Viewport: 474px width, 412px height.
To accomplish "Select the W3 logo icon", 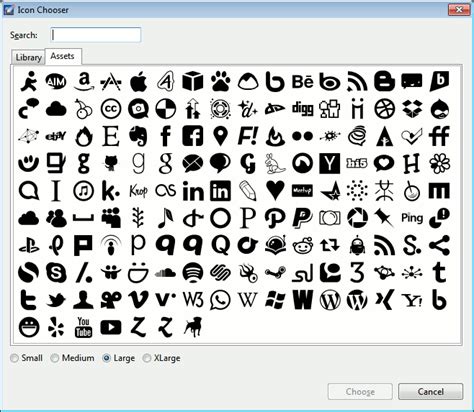I will (193, 300).
